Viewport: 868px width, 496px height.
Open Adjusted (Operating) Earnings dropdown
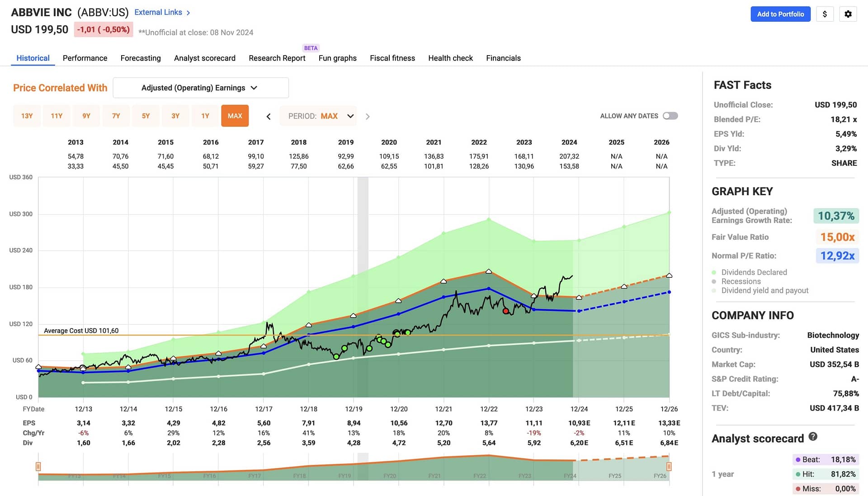[201, 88]
